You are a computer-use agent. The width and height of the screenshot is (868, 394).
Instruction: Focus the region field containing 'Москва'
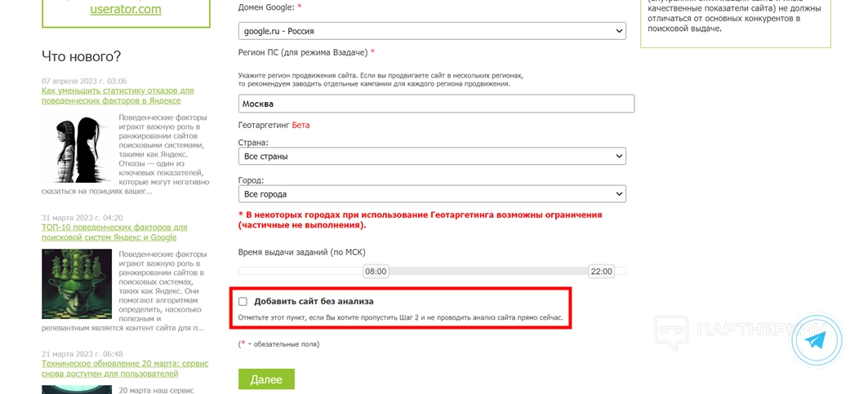[x=436, y=104]
